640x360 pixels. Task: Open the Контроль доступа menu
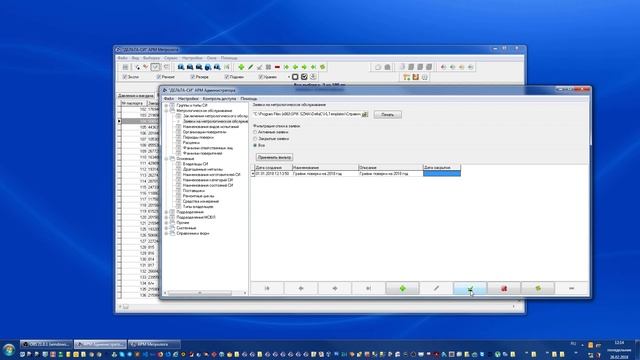[x=219, y=99]
